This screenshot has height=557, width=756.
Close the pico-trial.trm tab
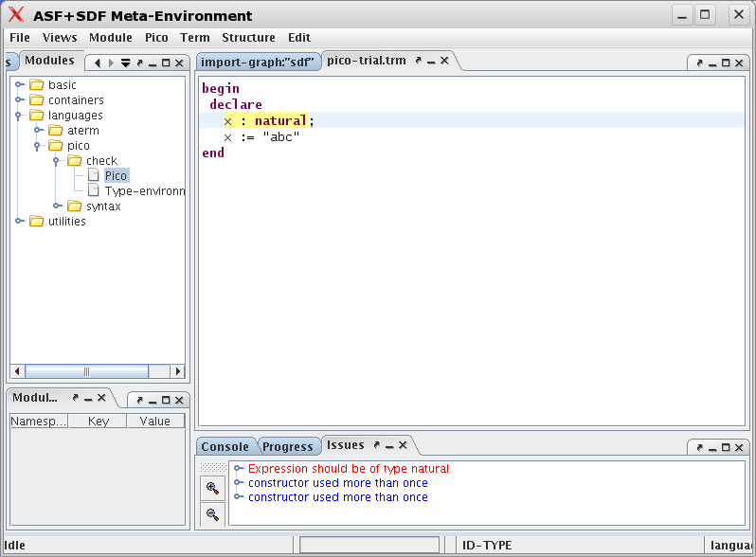(x=444, y=61)
